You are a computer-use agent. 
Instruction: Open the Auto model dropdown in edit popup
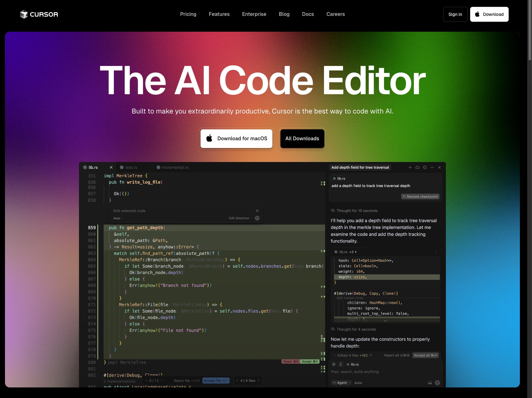[x=118, y=218]
